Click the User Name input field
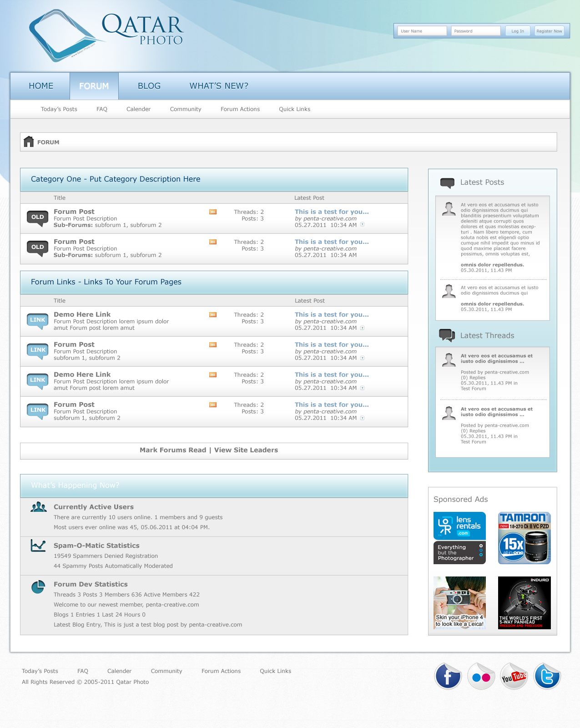 tap(422, 31)
